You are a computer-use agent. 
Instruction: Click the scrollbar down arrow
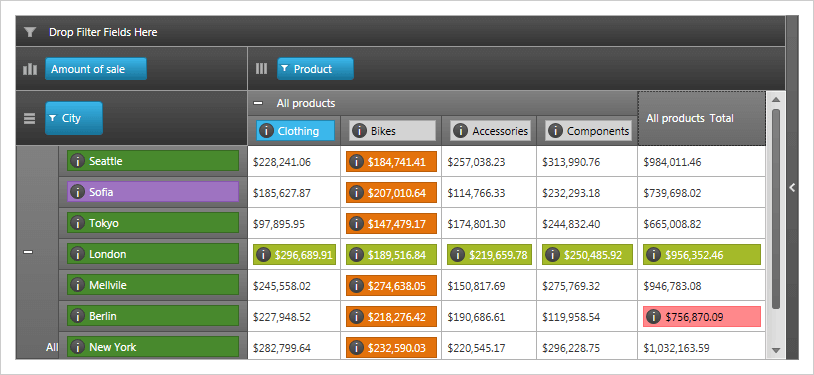pos(776,351)
